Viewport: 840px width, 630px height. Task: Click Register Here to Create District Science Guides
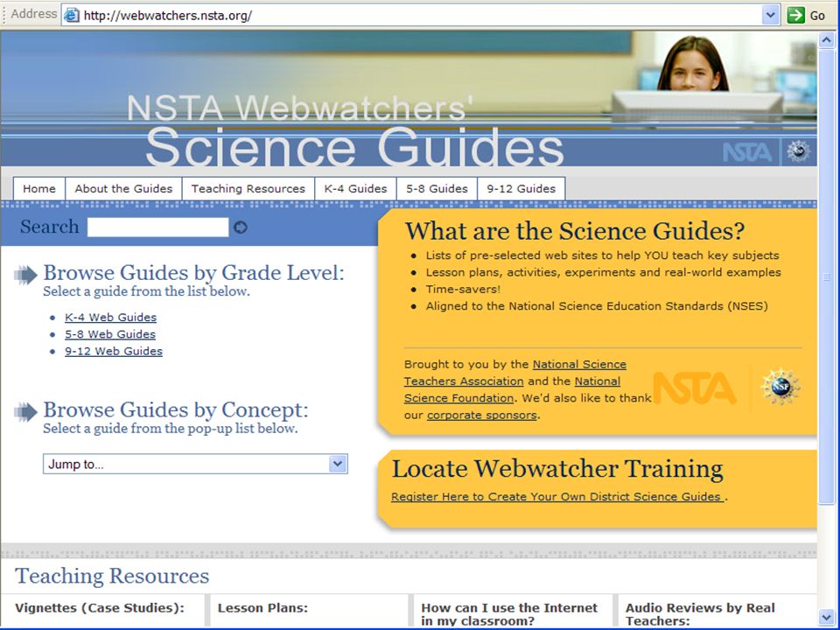click(x=557, y=497)
